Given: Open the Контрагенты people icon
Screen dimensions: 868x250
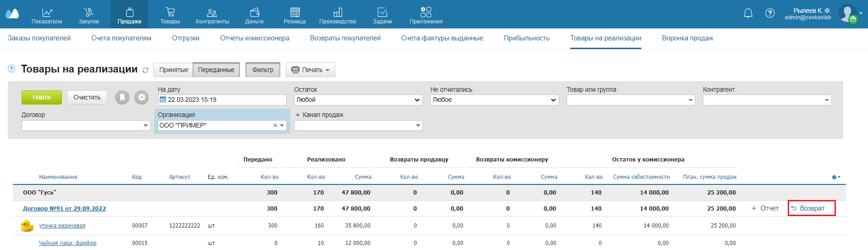Looking at the screenshot, I should click(212, 12).
